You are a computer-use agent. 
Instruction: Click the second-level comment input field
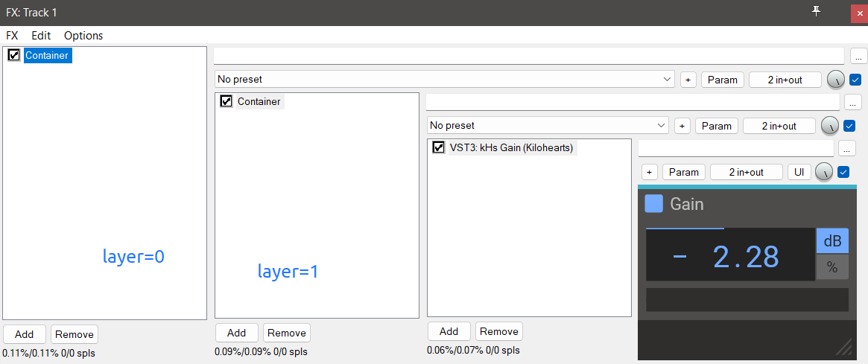633,102
